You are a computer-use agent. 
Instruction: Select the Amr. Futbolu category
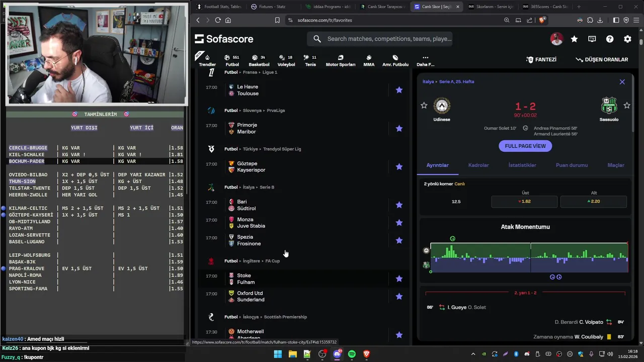(x=395, y=60)
